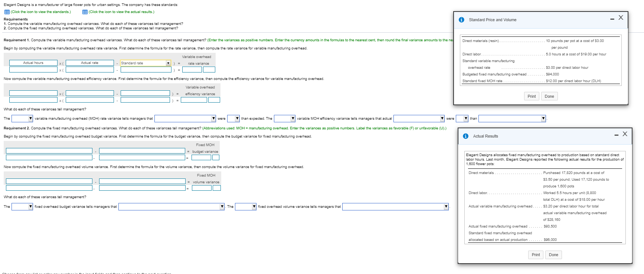
Task: Open 'were' dropdown before 'than expected'
Action: (233, 119)
